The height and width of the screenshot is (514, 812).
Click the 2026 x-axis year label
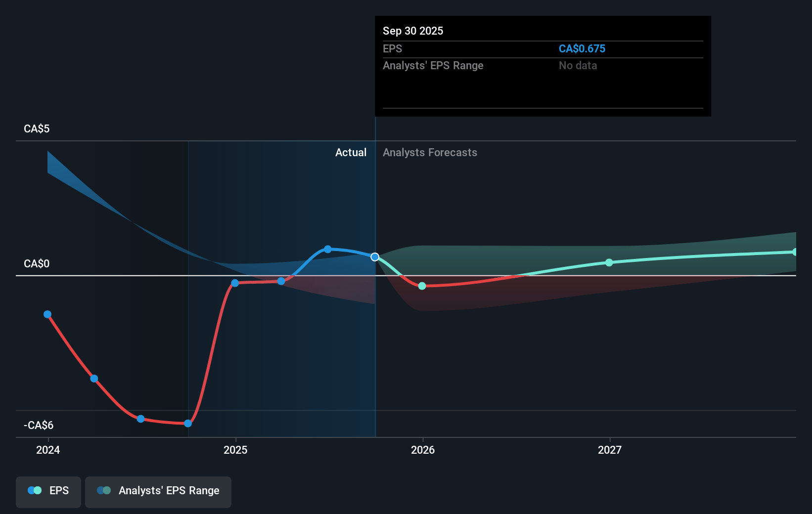[x=423, y=450]
